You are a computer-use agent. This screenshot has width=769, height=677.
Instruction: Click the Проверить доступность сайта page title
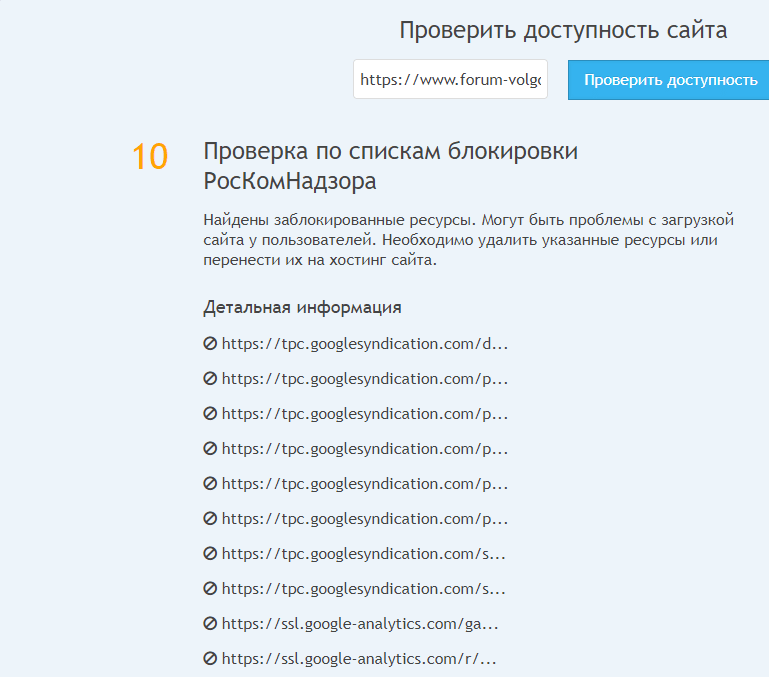click(563, 30)
